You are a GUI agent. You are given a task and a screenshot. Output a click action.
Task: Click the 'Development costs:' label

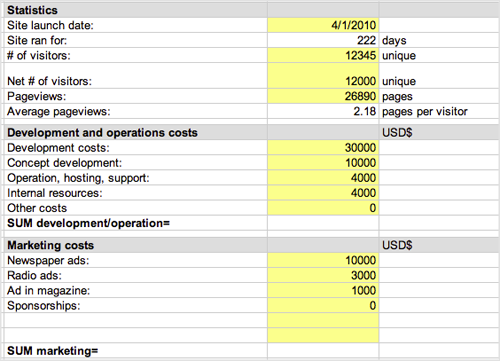(58, 148)
